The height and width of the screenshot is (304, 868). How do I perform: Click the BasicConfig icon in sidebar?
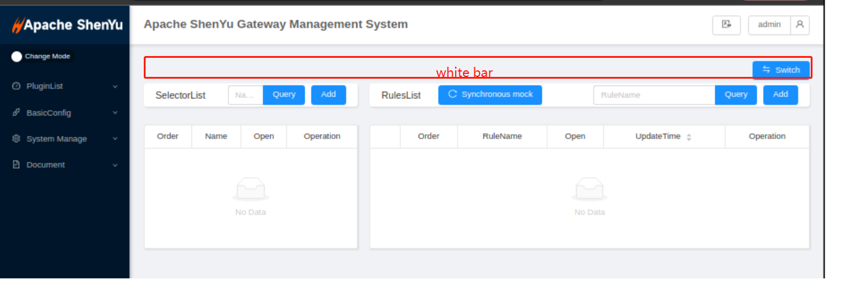[x=16, y=112]
